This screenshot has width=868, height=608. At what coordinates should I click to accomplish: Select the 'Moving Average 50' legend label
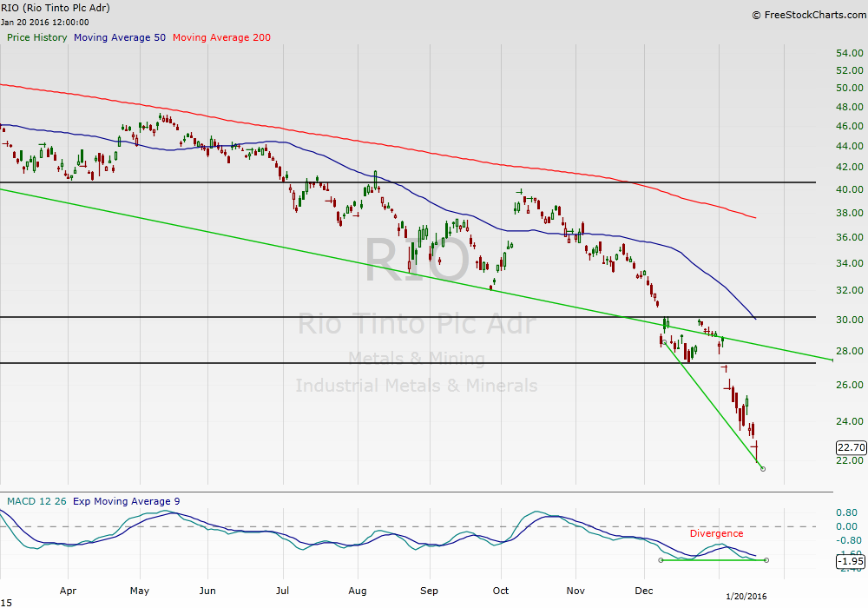(x=120, y=37)
